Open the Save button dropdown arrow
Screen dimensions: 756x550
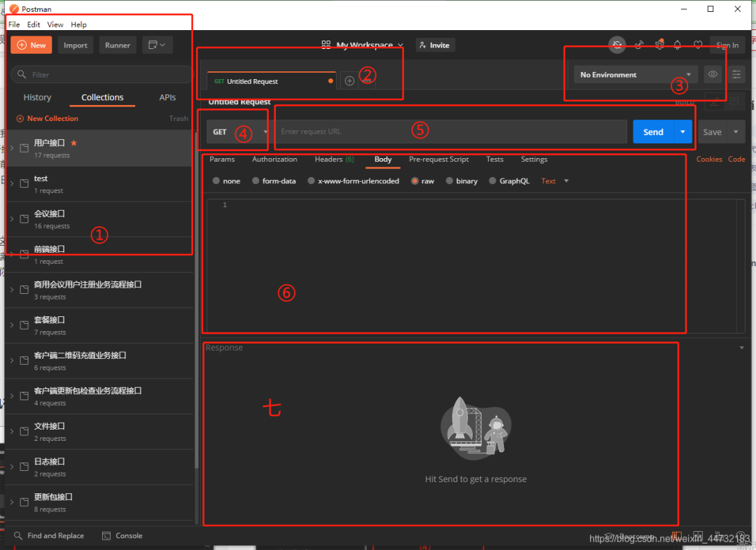(x=736, y=132)
